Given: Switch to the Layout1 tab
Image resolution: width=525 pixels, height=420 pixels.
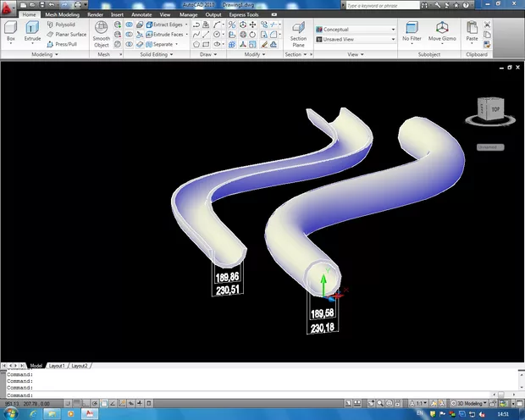Looking at the screenshot, I should (57, 365).
